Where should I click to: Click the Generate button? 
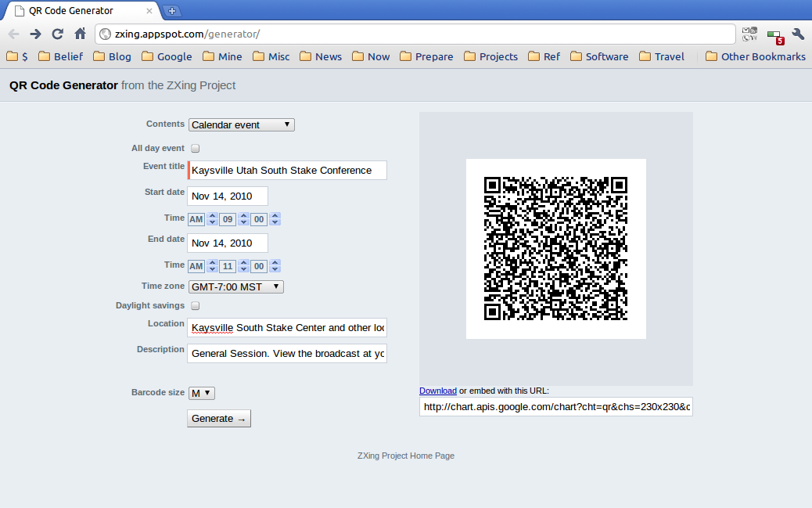[219, 418]
